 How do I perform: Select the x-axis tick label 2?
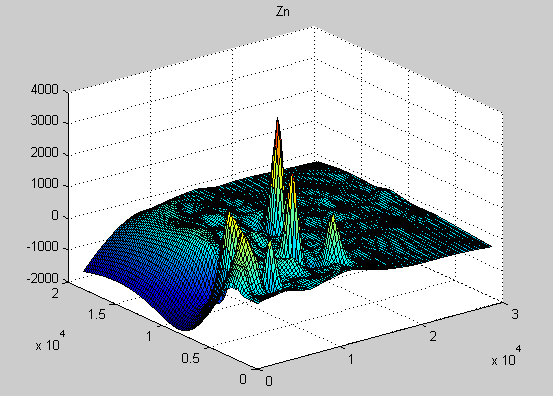433,336
